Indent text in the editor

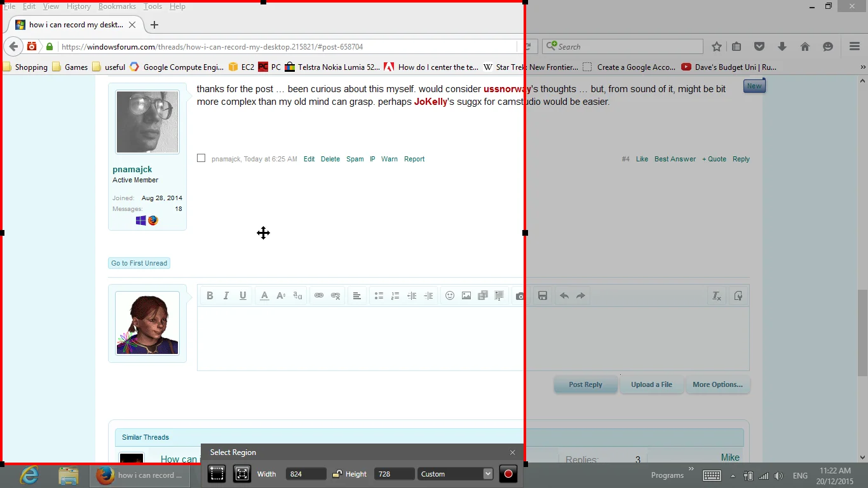click(428, 295)
